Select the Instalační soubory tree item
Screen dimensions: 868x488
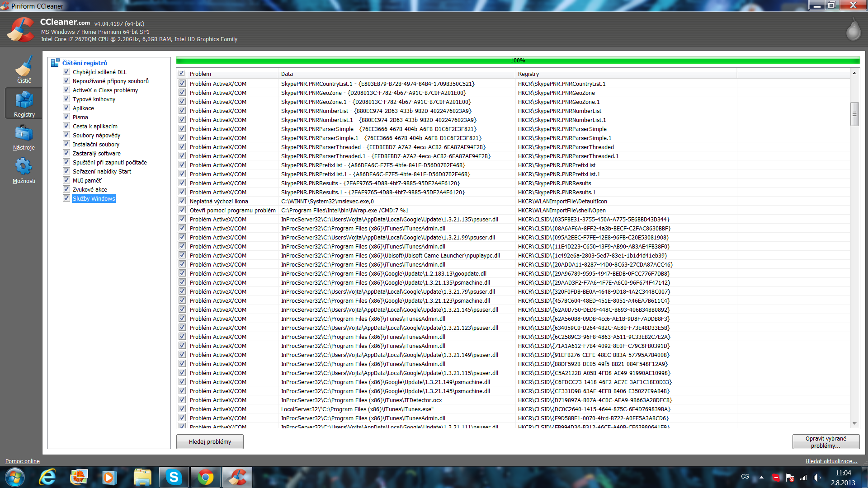click(x=96, y=144)
